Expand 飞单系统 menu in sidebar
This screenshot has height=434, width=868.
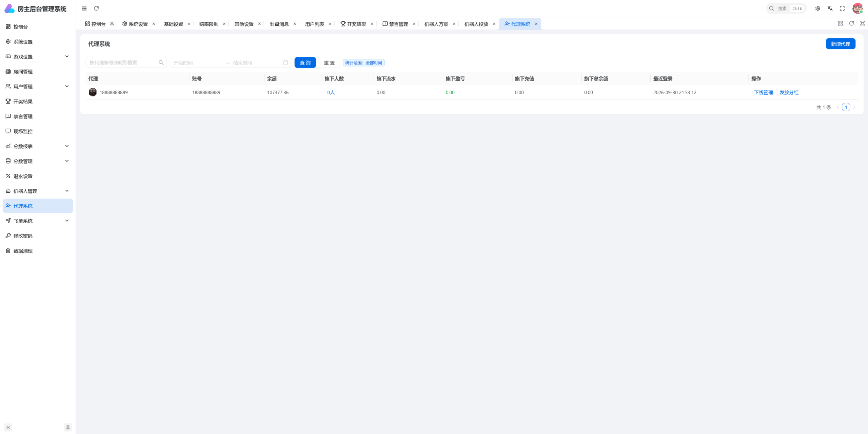pyautogui.click(x=38, y=221)
